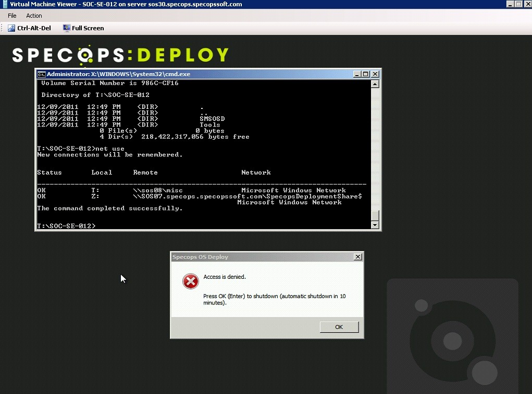Minimize the Virtual Machine Viewer window
The width and height of the screenshot is (532, 394).
pyautogui.click(x=510, y=4)
